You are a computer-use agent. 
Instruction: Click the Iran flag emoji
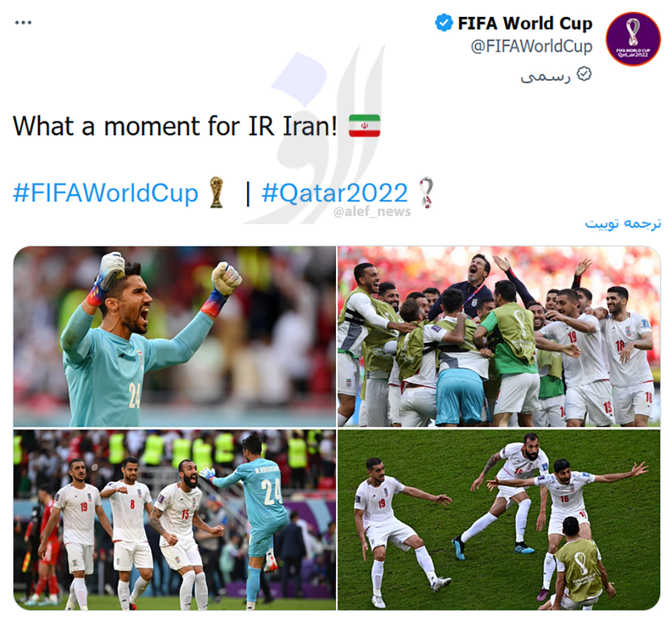364,126
